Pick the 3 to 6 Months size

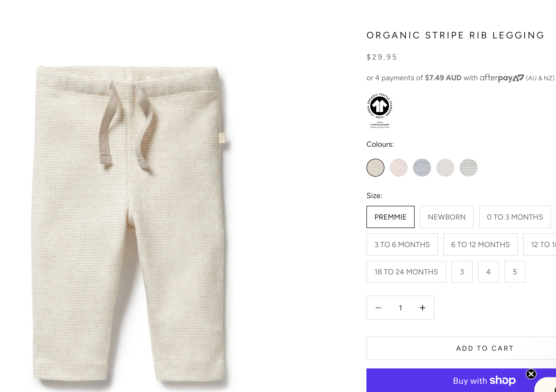[x=402, y=244]
